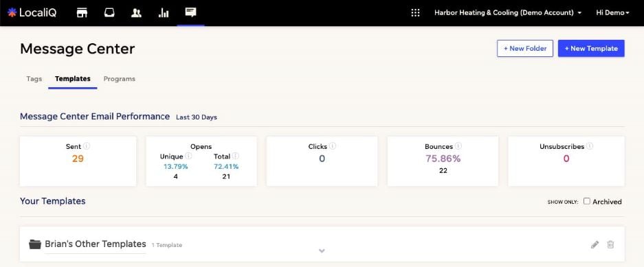This screenshot has width=644, height=267.
Task: Click the info icon beside Bounces
Action: point(458,146)
